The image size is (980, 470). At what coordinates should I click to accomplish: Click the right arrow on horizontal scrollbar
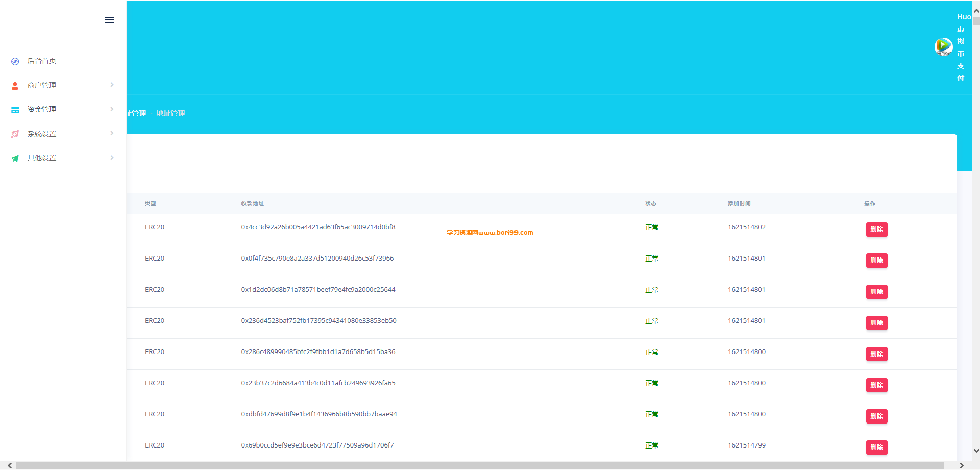[x=961, y=465]
